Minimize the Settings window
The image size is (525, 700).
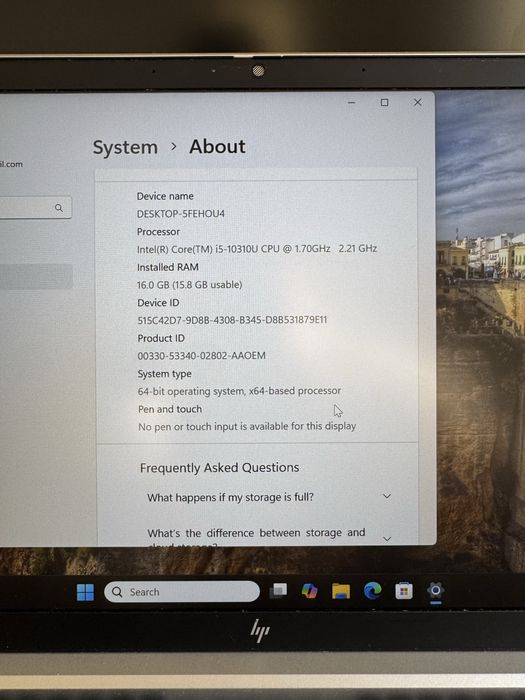click(x=352, y=103)
